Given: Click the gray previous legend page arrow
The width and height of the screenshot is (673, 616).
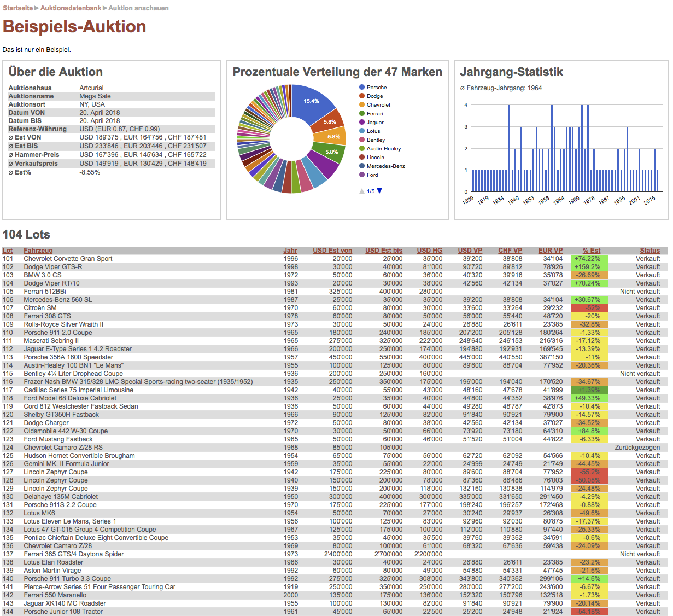Looking at the screenshot, I should pos(361,191).
